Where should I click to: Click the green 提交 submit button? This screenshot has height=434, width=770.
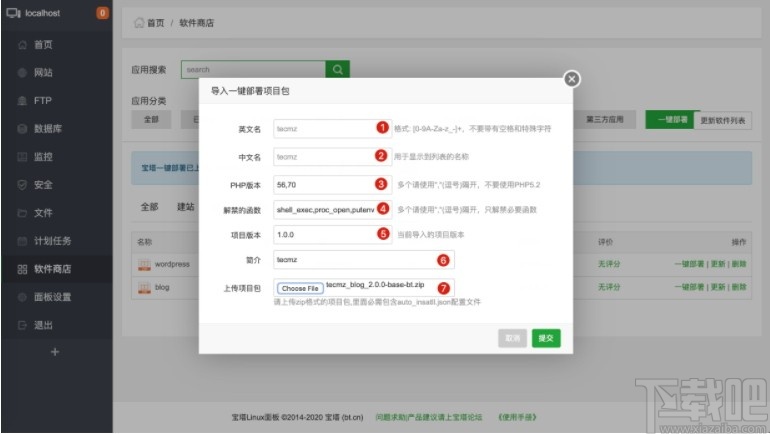(x=546, y=338)
